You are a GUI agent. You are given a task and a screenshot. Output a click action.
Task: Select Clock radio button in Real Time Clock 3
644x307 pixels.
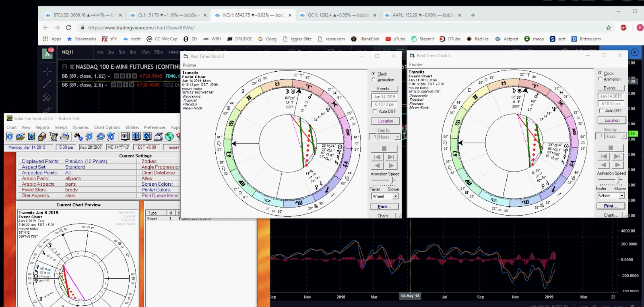pyautogui.click(x=600, y=73)
